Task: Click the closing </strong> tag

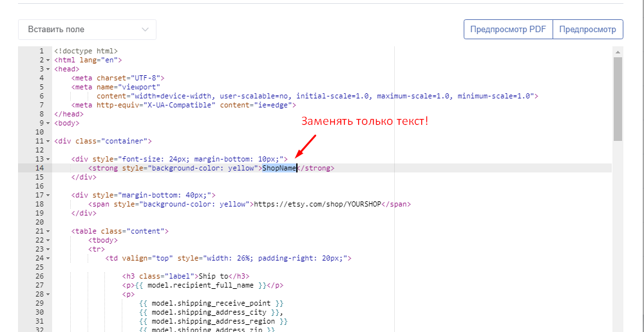Action: pos(316,169)
